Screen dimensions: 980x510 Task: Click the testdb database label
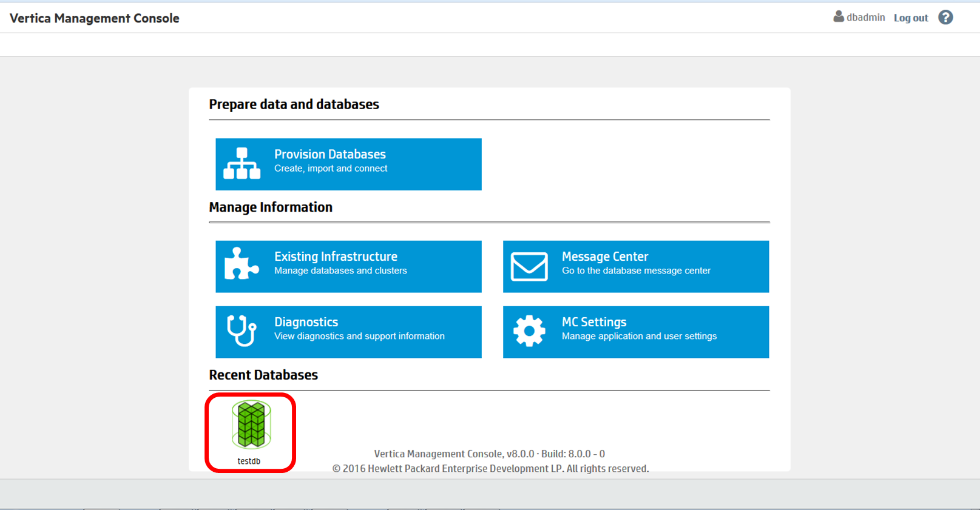pyautogui.click(x=249, y=461)
